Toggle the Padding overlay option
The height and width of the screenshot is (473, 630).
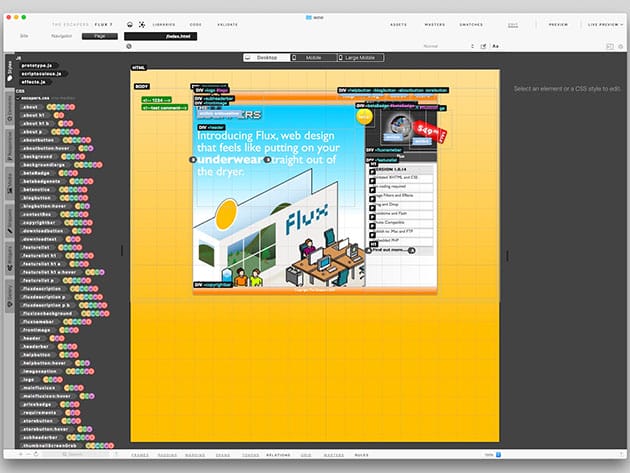click(x=166, y=454)
